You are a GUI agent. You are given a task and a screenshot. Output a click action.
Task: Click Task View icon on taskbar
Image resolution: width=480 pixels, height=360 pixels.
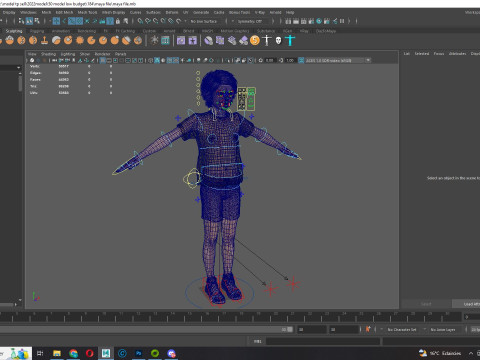(40, 353)
